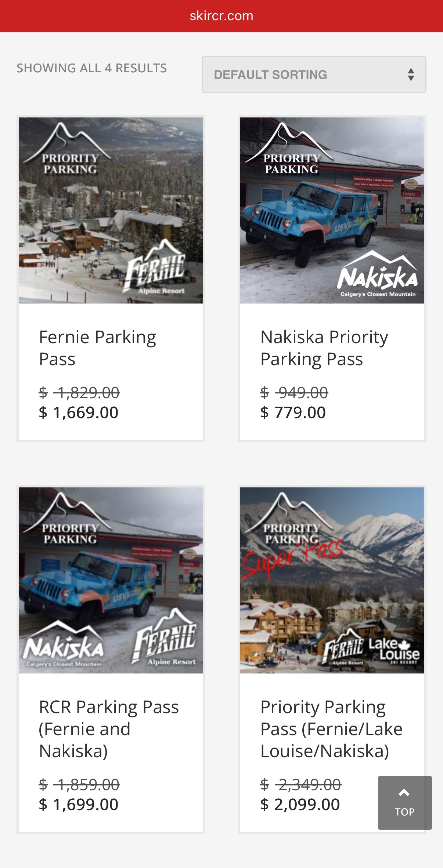Click the $779.00 Nakiska sale price

(x=293, y=413)
